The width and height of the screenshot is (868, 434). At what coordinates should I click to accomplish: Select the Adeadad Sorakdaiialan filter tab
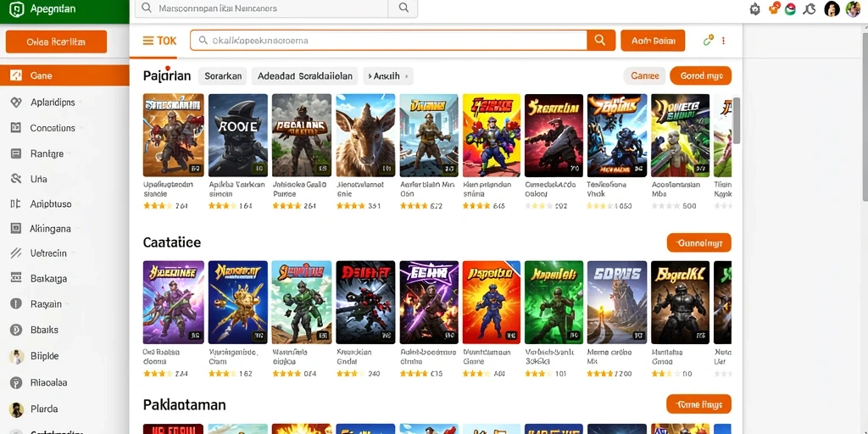(305, 76)
